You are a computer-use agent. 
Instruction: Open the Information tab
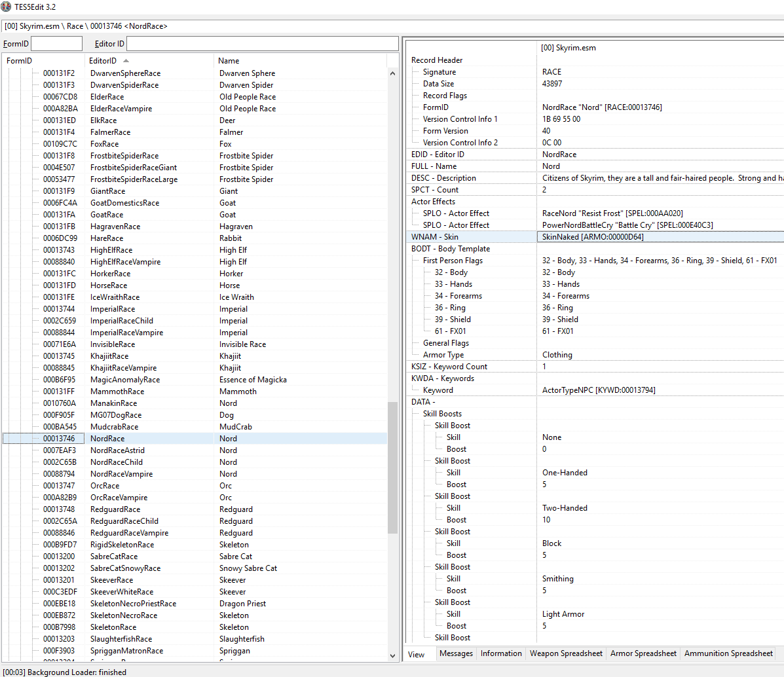point(501,653)
